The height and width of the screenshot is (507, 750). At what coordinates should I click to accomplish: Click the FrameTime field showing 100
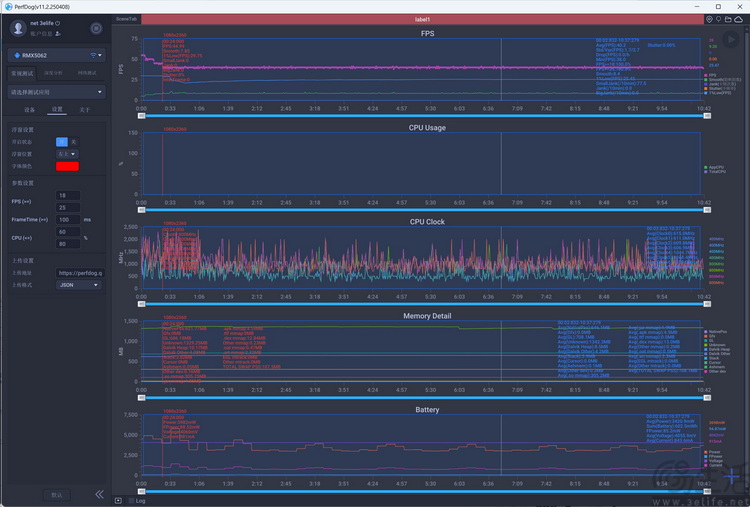68,220
